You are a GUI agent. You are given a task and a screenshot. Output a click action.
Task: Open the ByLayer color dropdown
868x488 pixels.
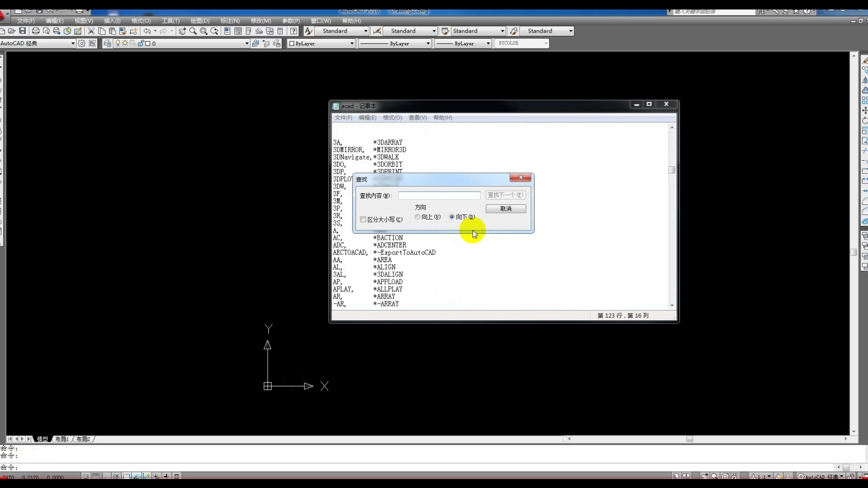coord(352,43)
